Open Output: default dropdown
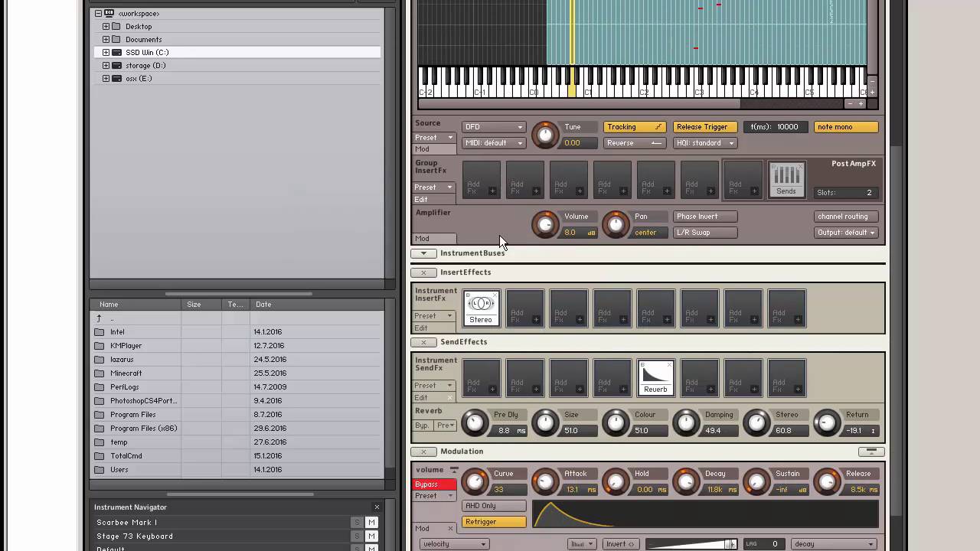 [x=846, y=233]
